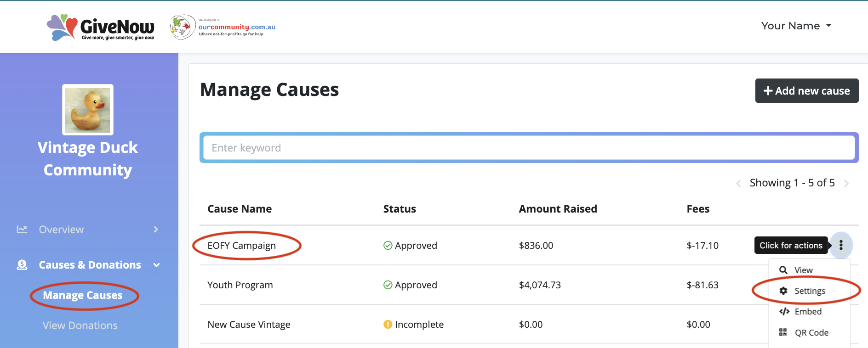Go to next page of results
868x348 pixels.
(846, 183)
